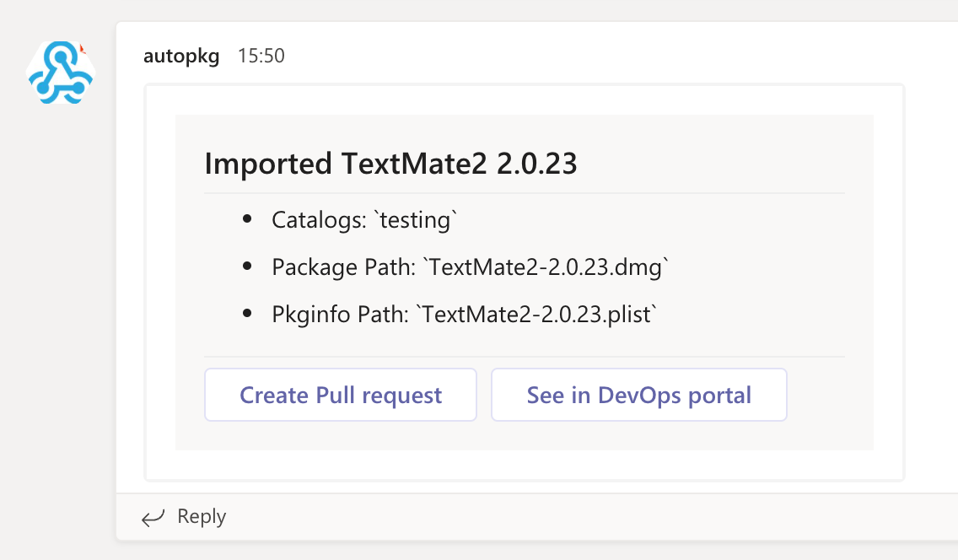Click empty space in the Reply bar
Viewport: 958px width, 560px height.
coord(590,516)
